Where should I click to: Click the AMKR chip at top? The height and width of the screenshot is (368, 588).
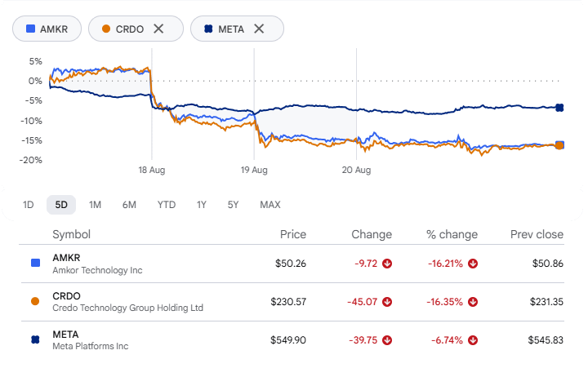point(47,29)
